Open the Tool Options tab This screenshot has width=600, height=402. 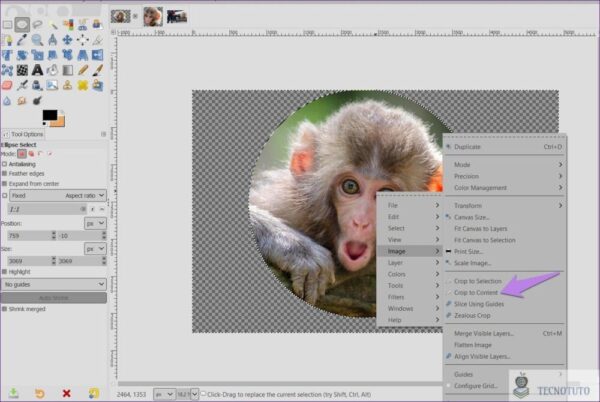click(x=23, y=134)
